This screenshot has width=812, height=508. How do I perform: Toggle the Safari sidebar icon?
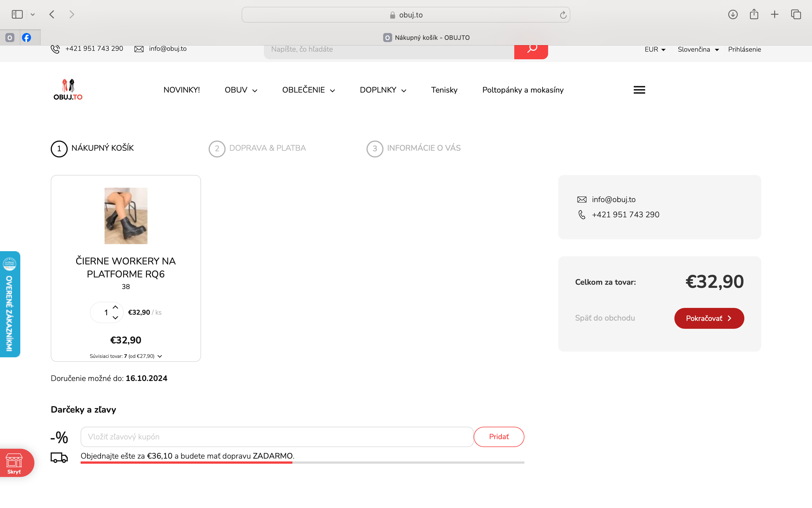[17, 14]
